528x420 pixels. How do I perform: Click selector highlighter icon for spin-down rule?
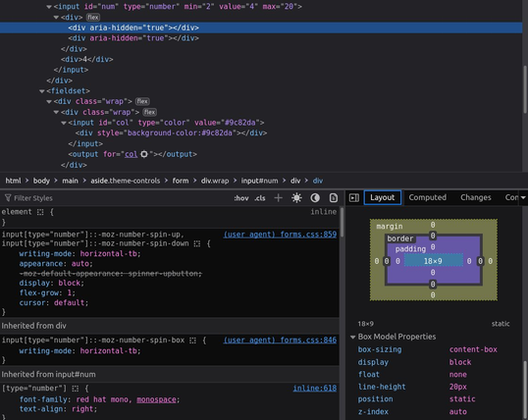197,243
